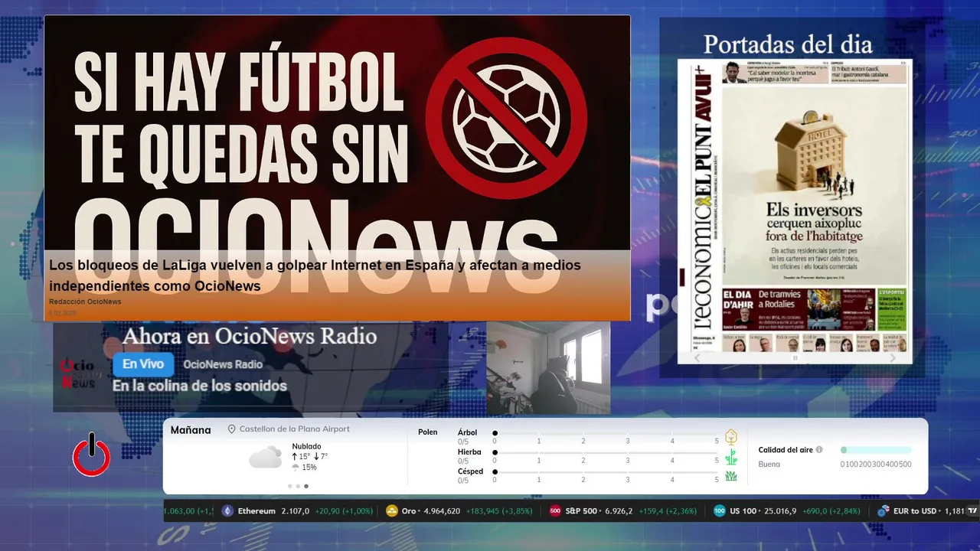Click the Ethereum coin icon in ticker
980x551 pixels.
[227, 511]
